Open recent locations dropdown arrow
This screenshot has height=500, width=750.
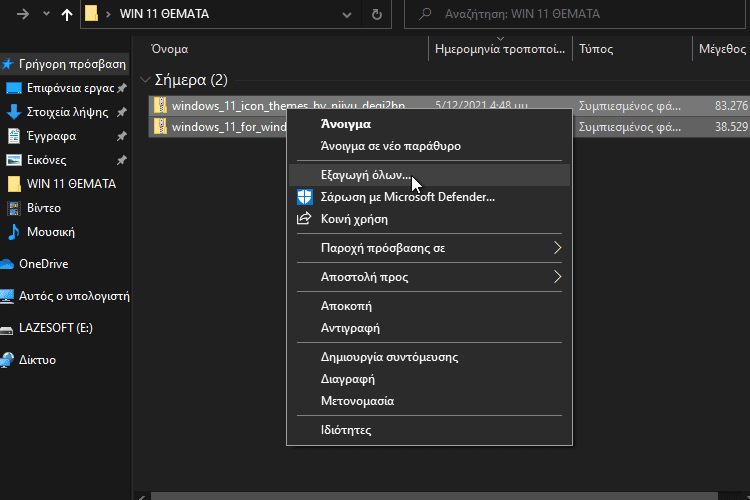pyautogui.click(x=46, y=14)
